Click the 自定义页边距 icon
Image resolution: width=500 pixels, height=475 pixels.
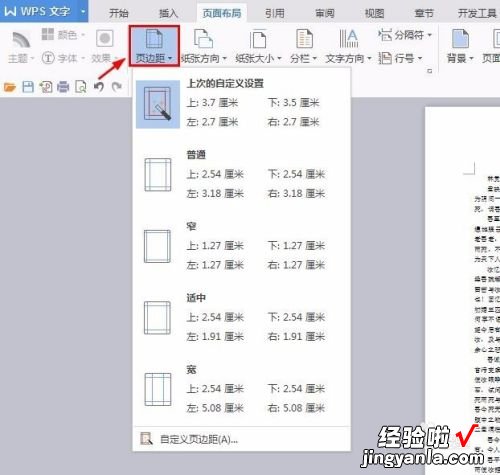(x=146, y=439)
